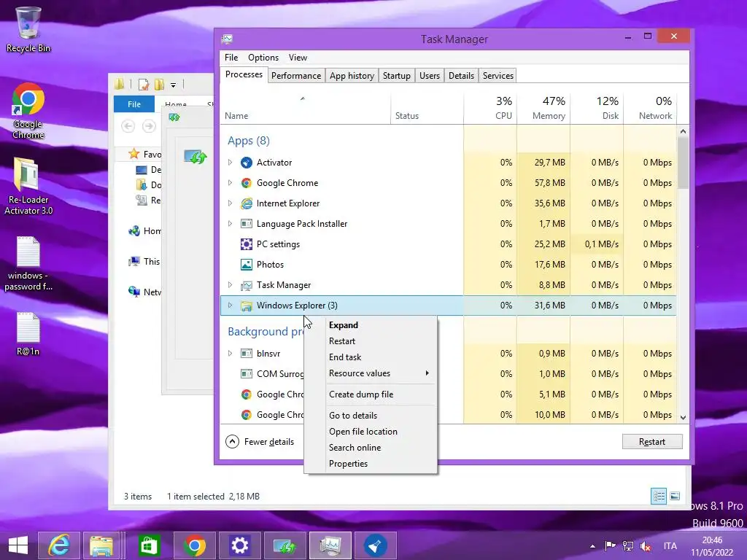Expand the Activator process row

(x=230, y=163)
